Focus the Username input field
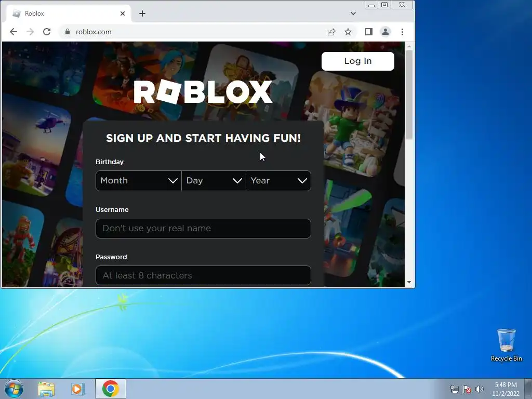Screen dimensions: 532x399 203,229
